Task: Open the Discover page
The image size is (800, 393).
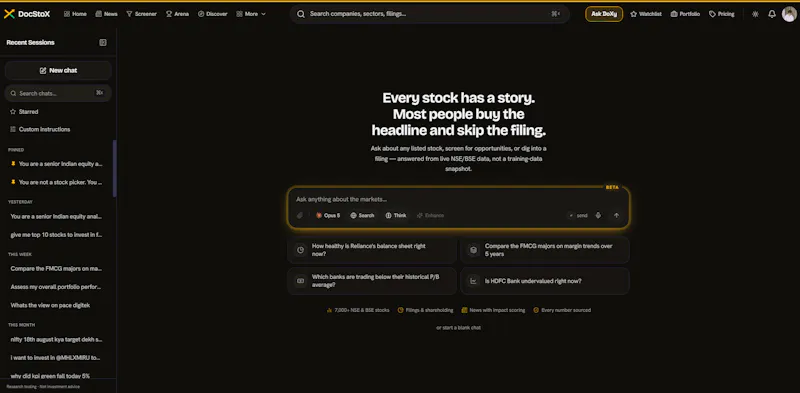Action: tap(213, 14)
